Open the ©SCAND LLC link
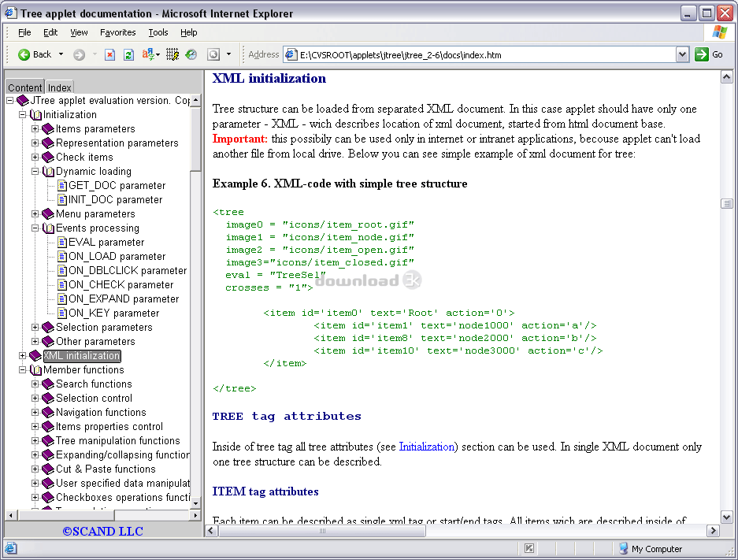The image size is (738, 560). click(x=102, y=531)
